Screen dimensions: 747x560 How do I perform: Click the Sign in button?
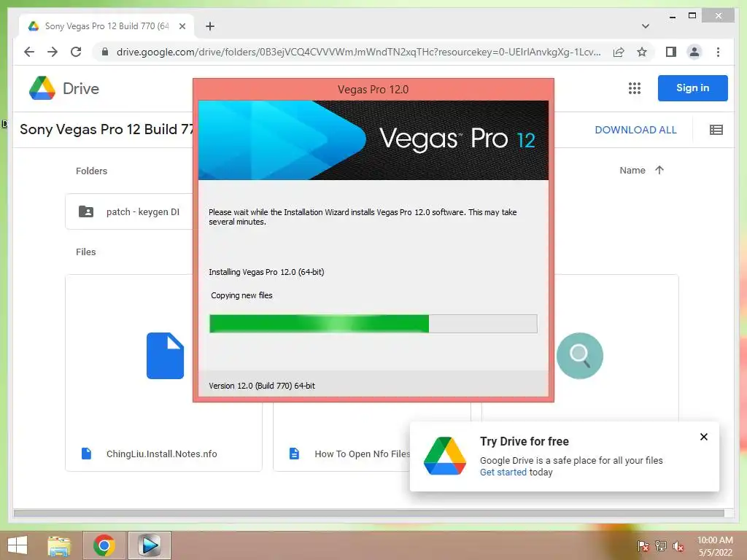[x=693, y=88]
